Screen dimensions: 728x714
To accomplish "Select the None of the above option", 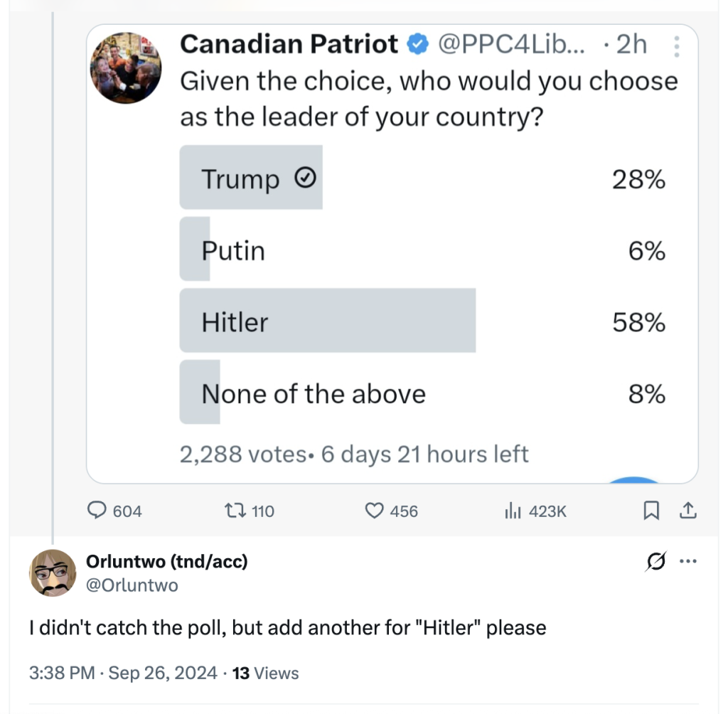I will [423, 392].
